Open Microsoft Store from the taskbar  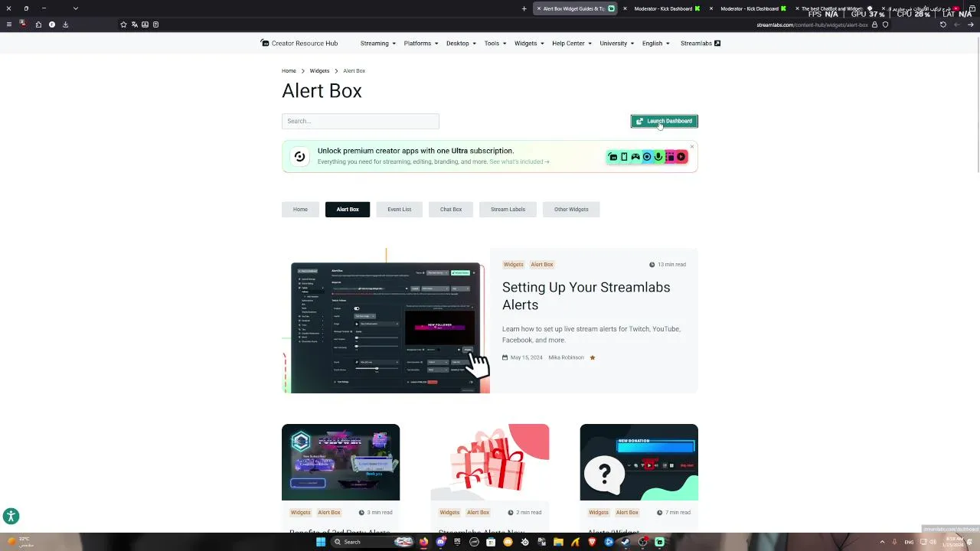click(491, 542)
